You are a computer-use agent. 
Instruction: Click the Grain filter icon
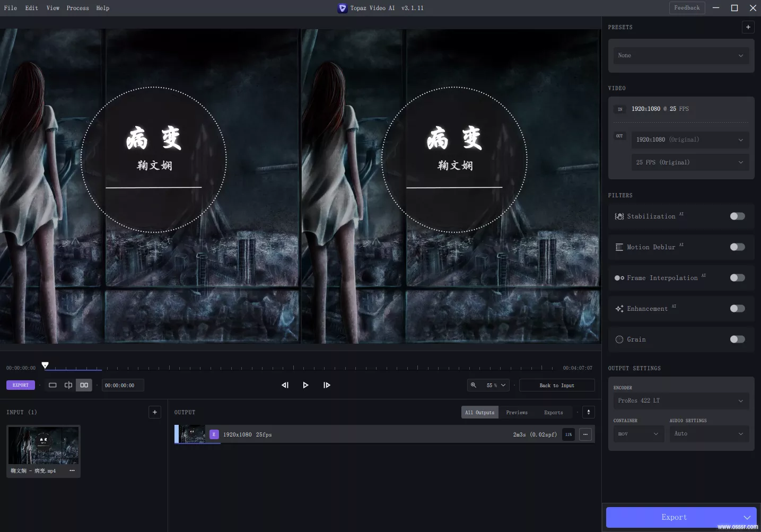click(619, 339)
